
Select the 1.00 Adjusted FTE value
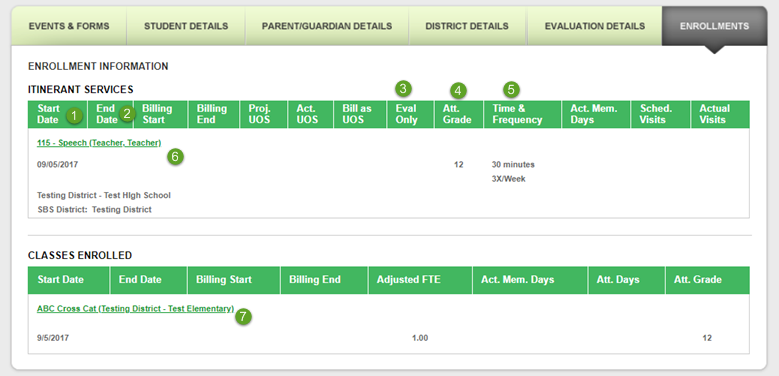tap(420, 338)
